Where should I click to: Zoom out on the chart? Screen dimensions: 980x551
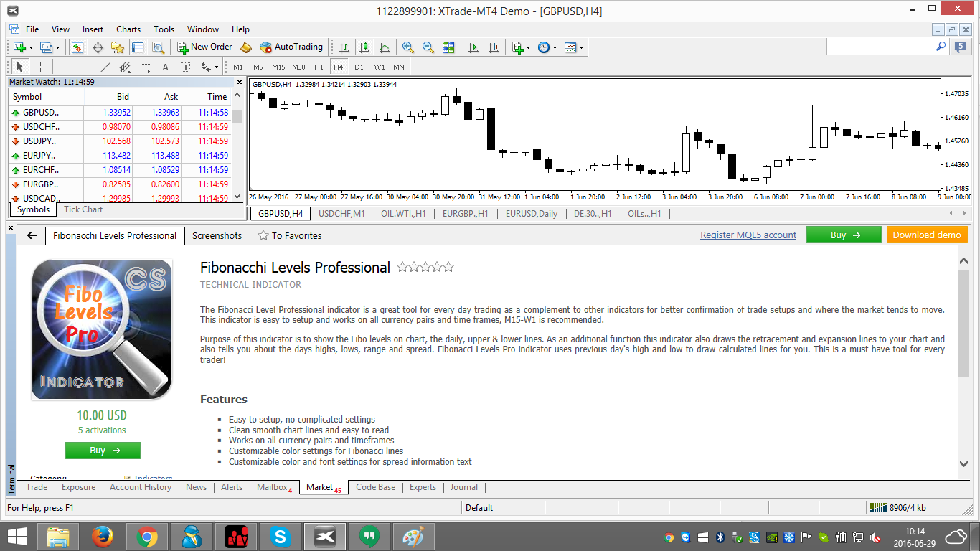pyautogui.click(x=428, y=47)
